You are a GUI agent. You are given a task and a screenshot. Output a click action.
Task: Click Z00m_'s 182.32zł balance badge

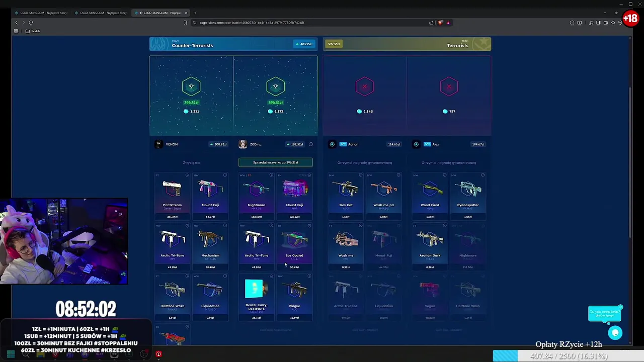pyautogui.click(x=295, y=144)
